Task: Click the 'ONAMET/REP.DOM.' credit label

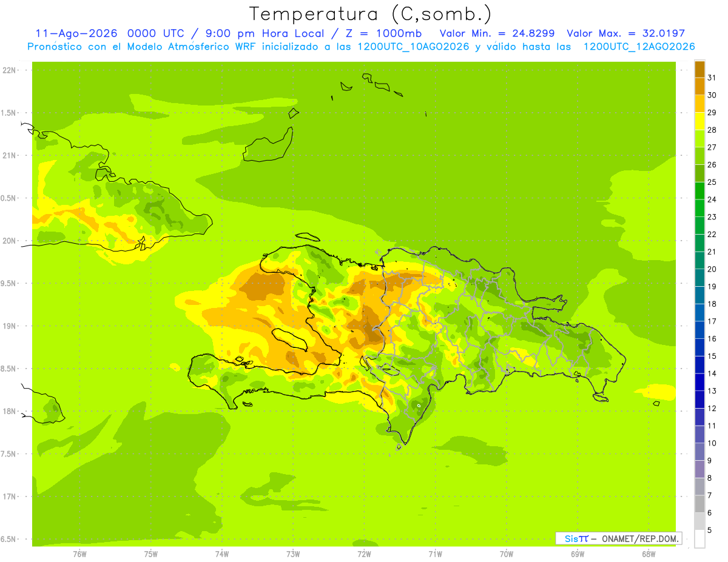Action: click(640, 538)
